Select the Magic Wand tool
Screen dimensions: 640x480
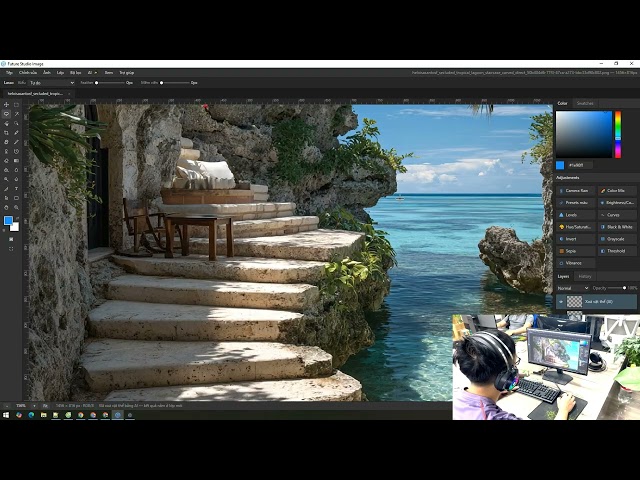tap(16, 114)
